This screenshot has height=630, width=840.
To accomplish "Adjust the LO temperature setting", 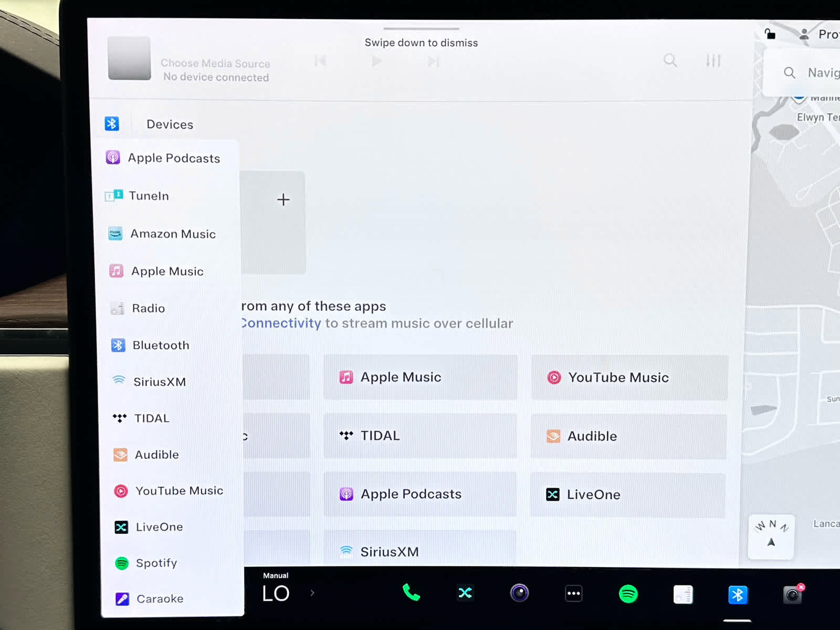I will [x=276, y=593].
